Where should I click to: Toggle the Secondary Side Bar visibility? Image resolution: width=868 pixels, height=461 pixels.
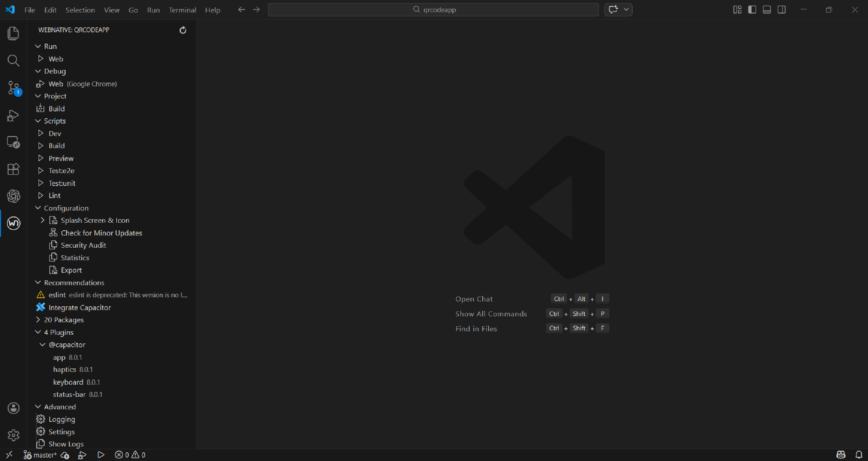pyautogui.click(x=782, y=10)
